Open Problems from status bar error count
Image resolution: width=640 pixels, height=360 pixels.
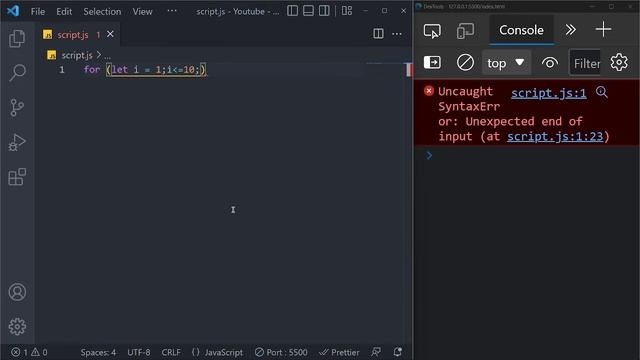(x=29, y=352)
